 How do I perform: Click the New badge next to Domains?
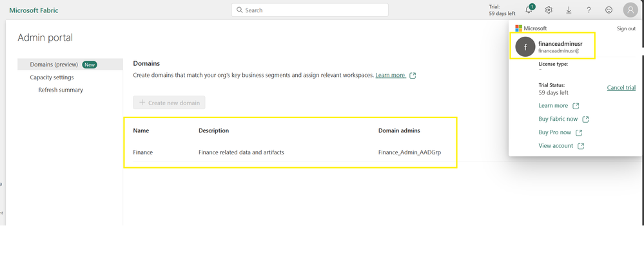(x=90, y=65)
